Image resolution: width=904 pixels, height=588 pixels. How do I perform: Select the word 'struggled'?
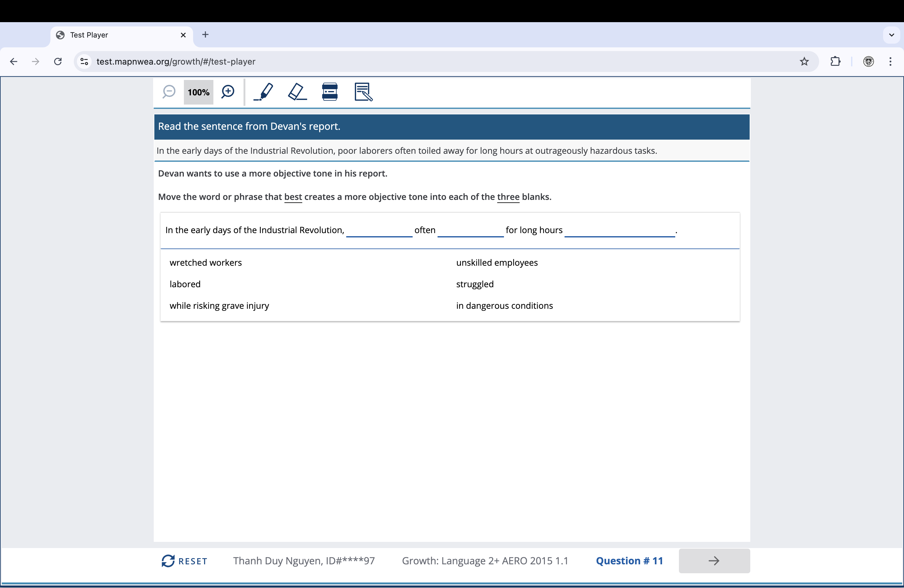click(x=475, y=284)
